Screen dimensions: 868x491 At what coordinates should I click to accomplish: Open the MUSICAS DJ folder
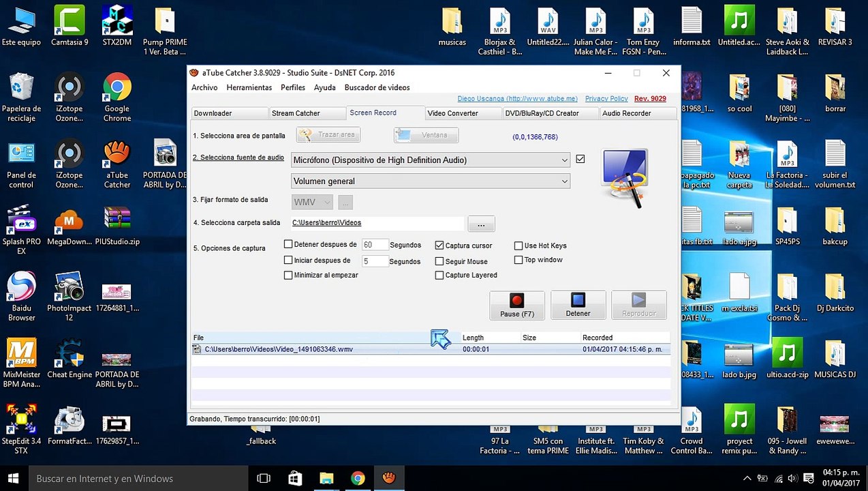[835, 359]
